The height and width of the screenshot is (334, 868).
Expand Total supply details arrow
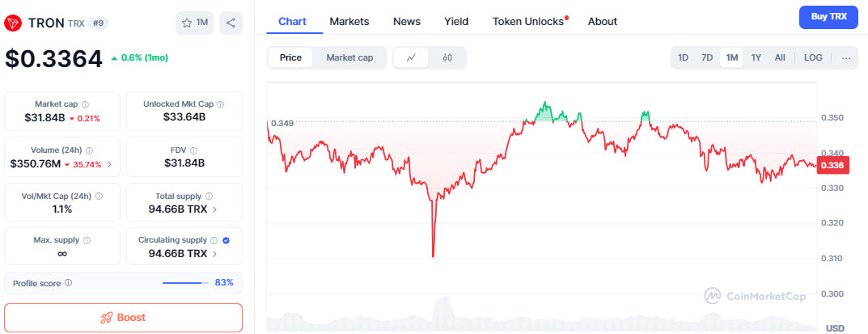(214, 209)
